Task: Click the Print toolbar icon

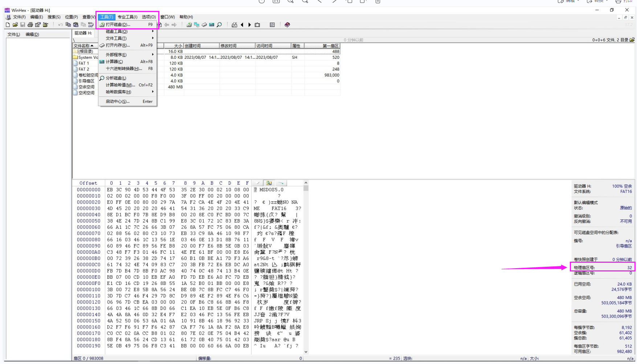Action: point(30,25)
